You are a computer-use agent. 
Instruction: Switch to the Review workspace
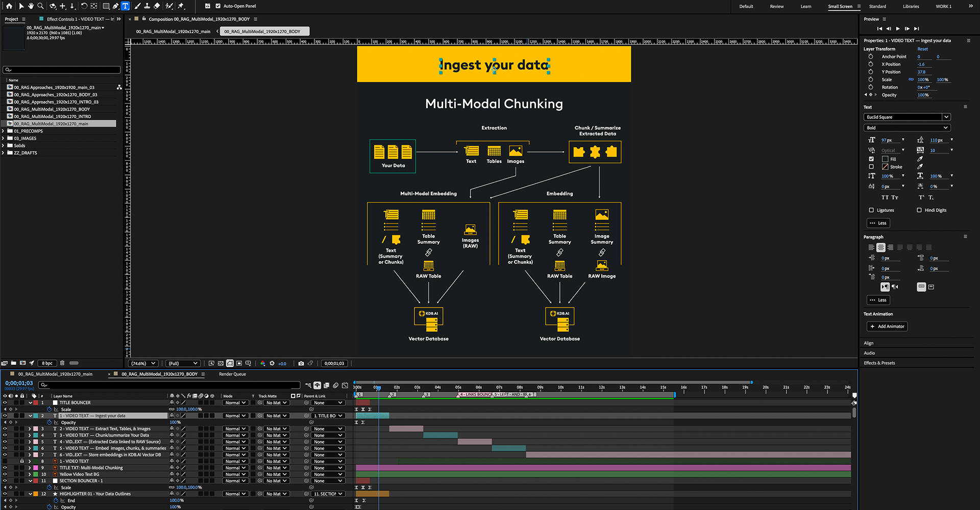(777, 7)
